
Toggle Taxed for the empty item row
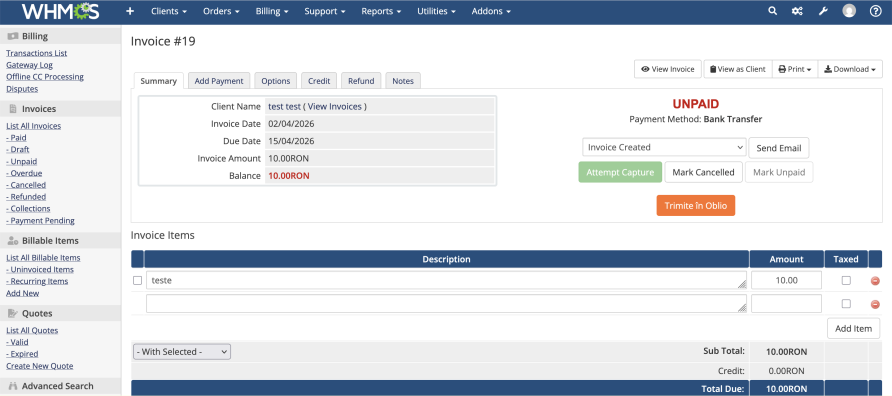coord(846,304)
